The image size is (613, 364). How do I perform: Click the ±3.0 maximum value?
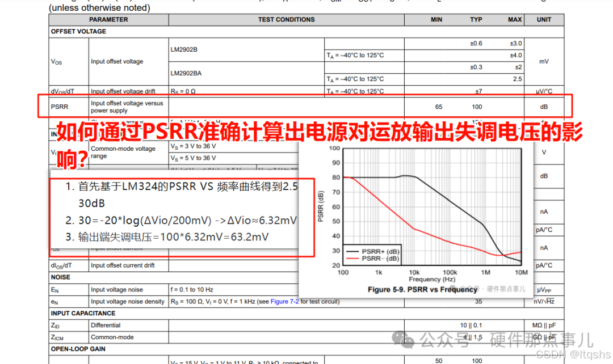515,43
